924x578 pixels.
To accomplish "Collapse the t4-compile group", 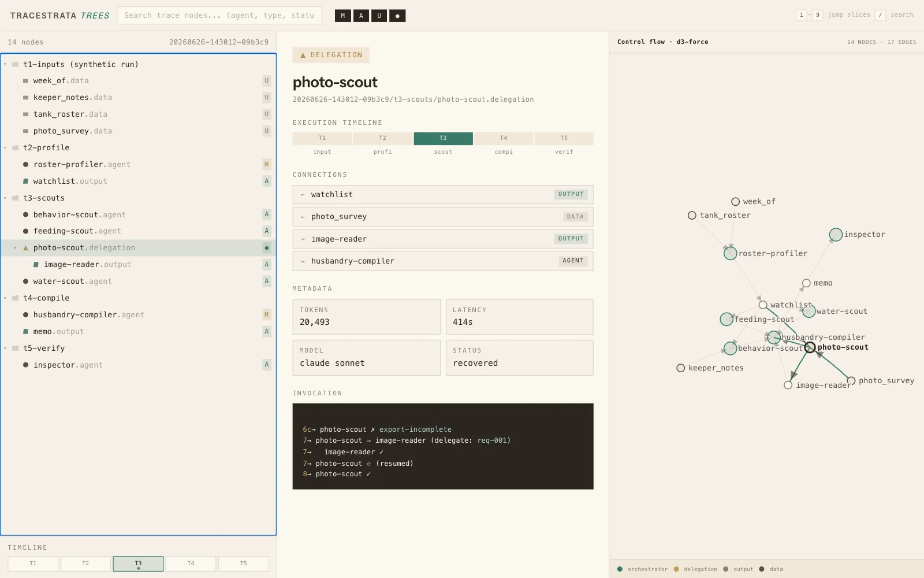I will click(5, 298).
